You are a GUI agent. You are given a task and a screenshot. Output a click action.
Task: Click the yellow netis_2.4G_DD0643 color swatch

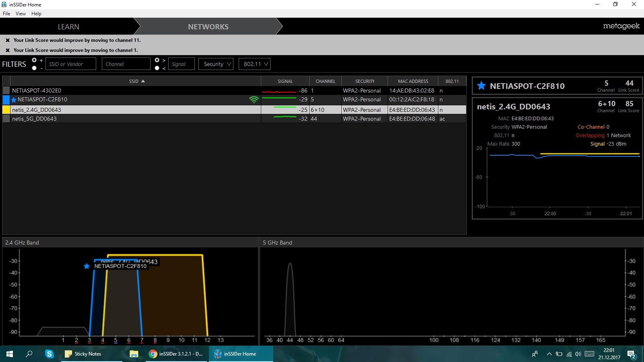(x=6, y=109)
